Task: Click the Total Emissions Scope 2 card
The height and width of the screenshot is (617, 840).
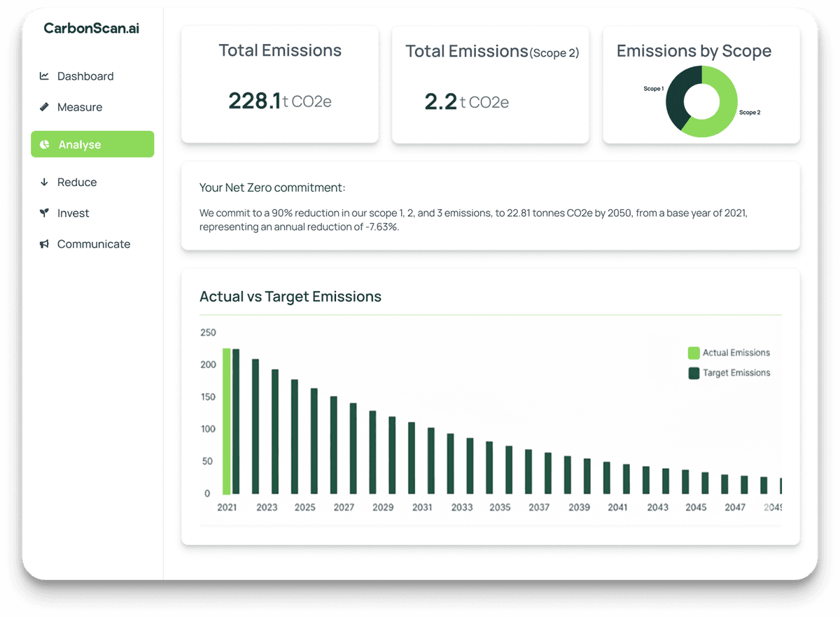Action: point(490,84)
